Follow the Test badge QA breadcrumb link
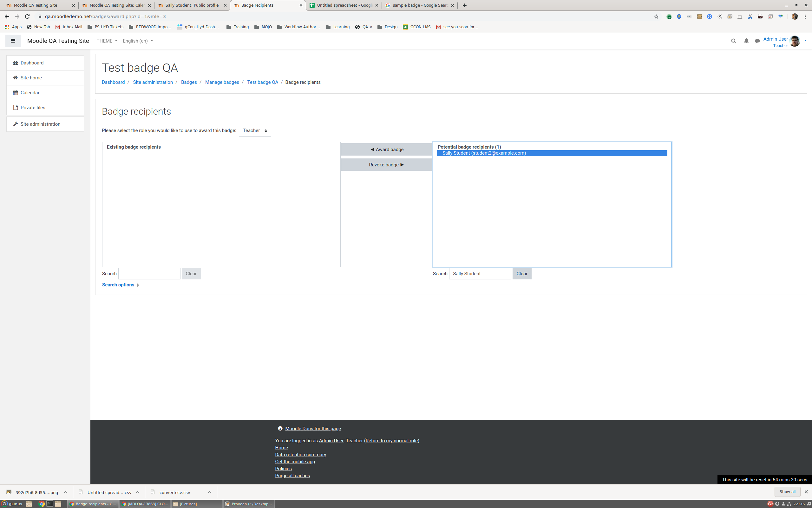This screenshot has width=812, height=508. 262,82
